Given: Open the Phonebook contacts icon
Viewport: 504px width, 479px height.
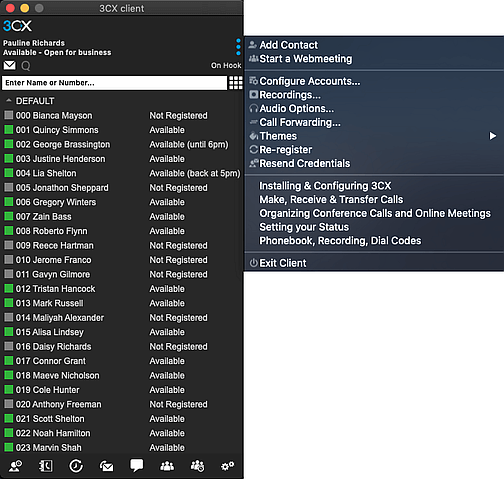Looking at the screenshot, I should point(46,466).
